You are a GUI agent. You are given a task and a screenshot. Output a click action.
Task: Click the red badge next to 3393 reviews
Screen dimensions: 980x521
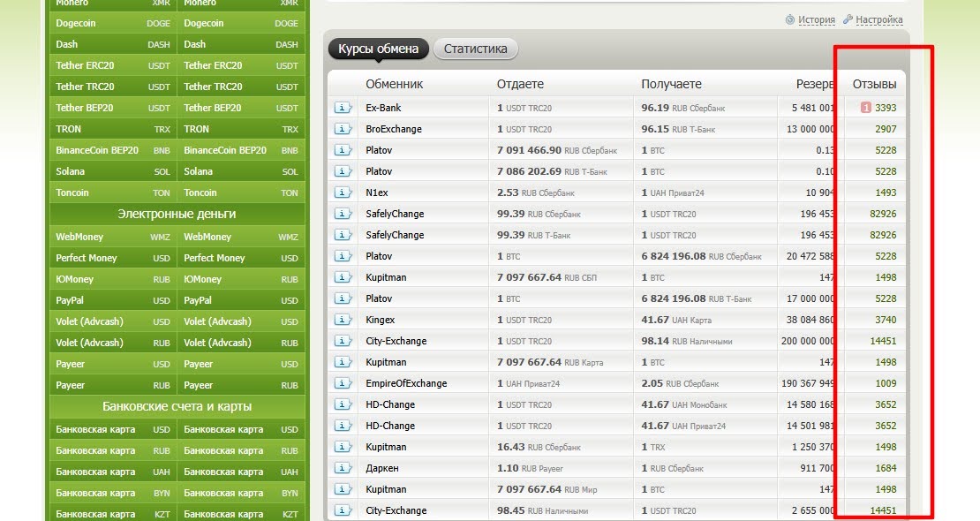(x=866, y=108)
